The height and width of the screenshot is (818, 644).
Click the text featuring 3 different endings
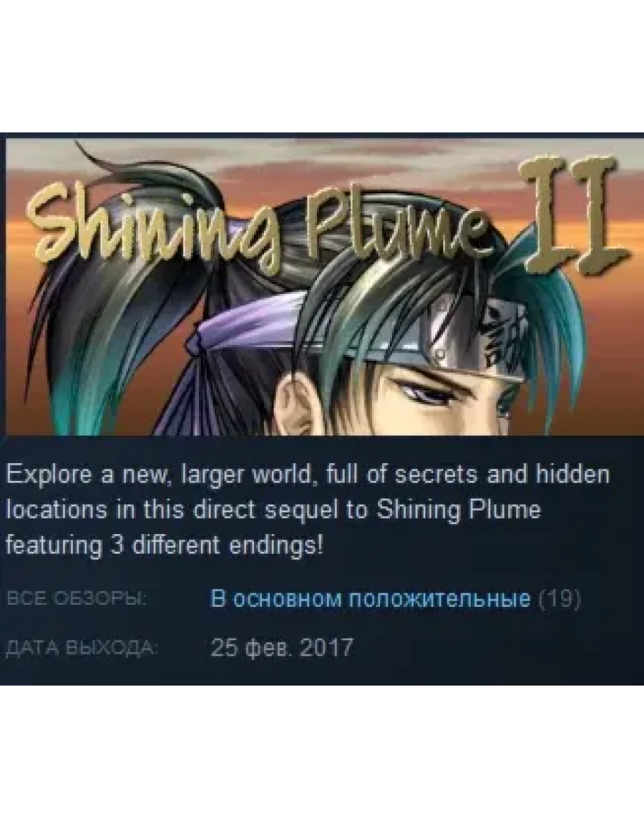click(165, 546)
